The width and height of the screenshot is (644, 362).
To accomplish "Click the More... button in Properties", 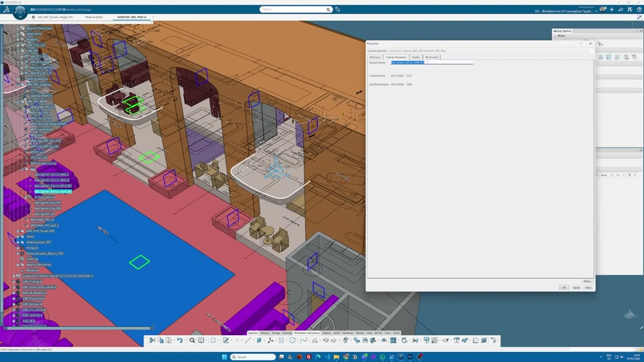I will pyautogui.click(x=588, y=281).
